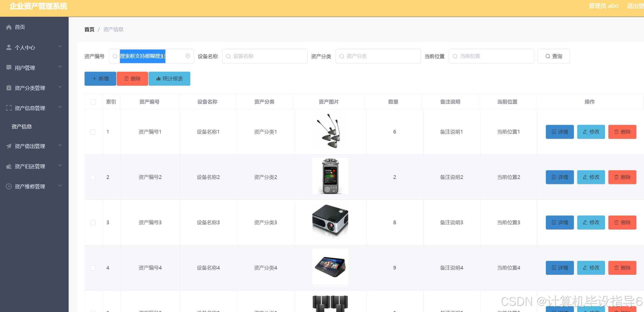Tick the checkbox for row 资产编号3

click(x=93, y=223)
